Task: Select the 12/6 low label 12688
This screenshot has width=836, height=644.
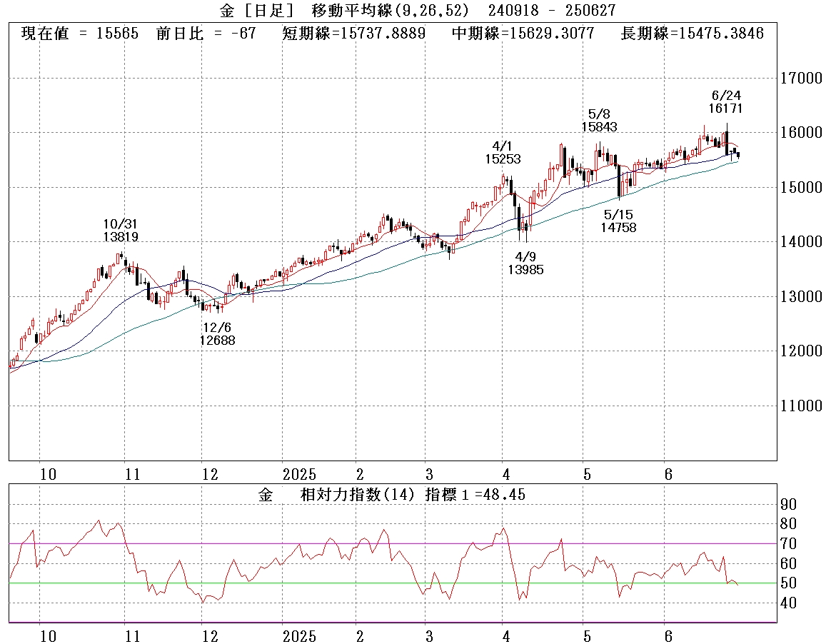Action: click(x=217, y=341)
